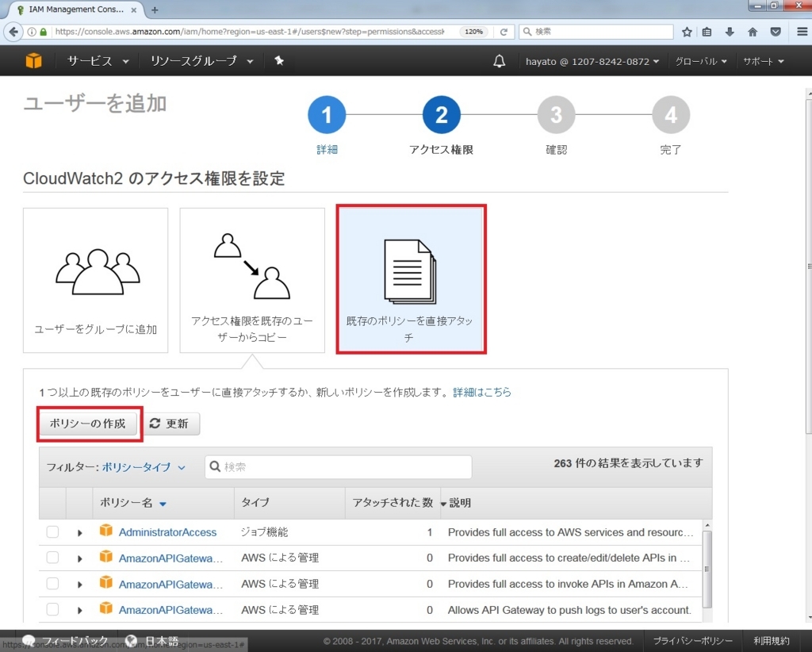Click the プライバシーポリシー footer link

pyautogui.click(x=692, y=641)
